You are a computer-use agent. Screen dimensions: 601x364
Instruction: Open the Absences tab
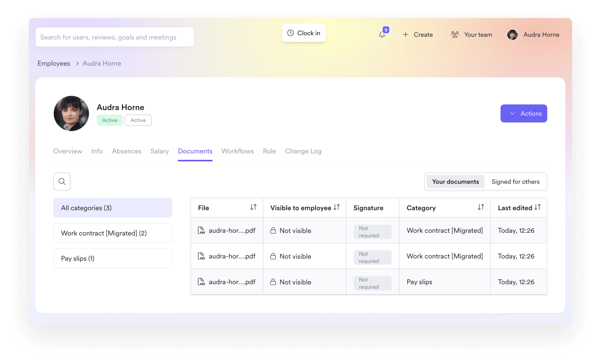[126, 151]
